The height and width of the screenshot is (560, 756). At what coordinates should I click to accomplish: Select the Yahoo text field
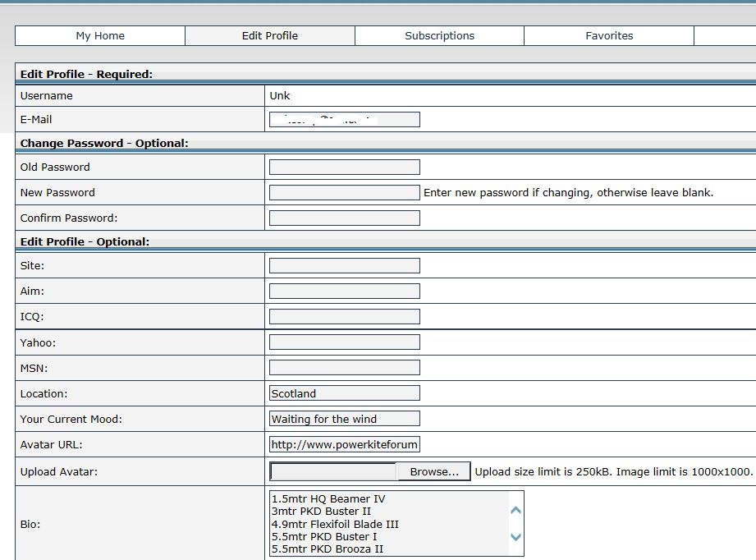click(344, 342)
